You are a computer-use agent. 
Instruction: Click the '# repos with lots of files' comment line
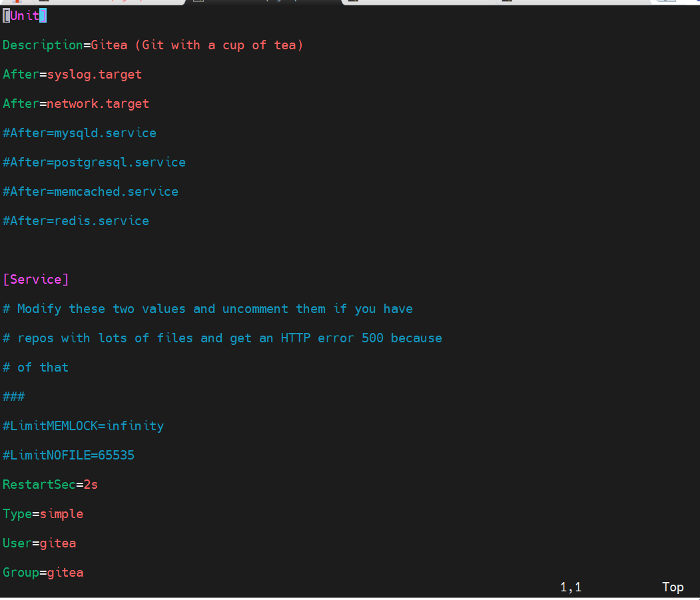click(222, 338)
